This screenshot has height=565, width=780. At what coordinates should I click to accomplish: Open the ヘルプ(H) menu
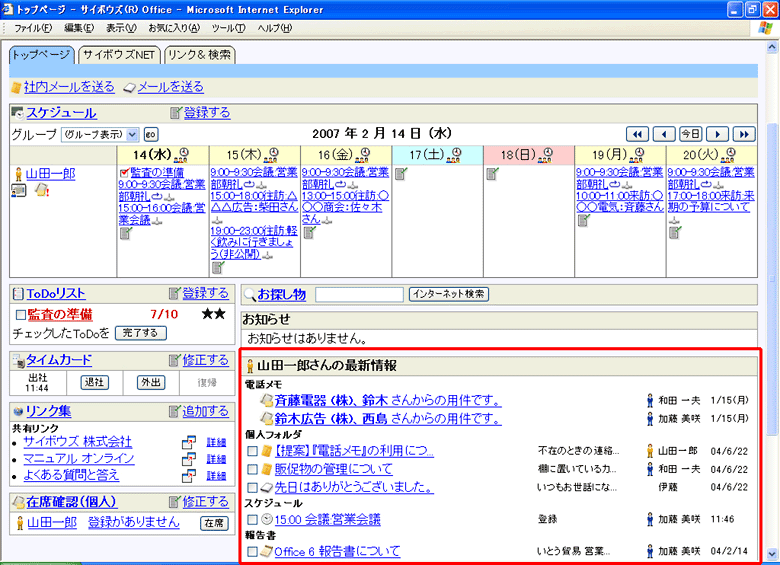275,28
